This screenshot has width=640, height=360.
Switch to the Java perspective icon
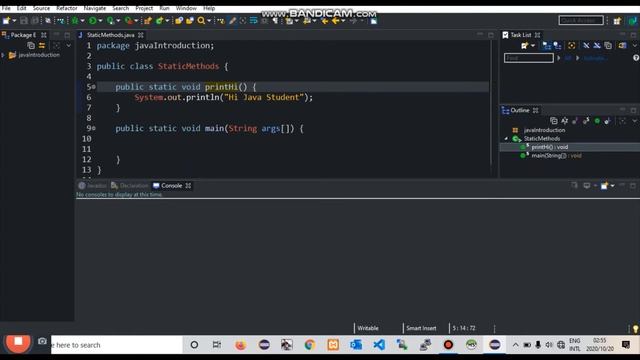(x=633, y=20)
